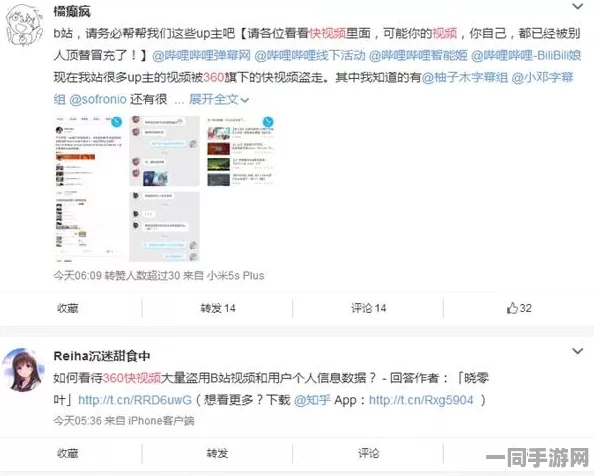View the video list screenshot thumbnail
The height and width of the screenshot is (476, 594).
coord(240,151)
